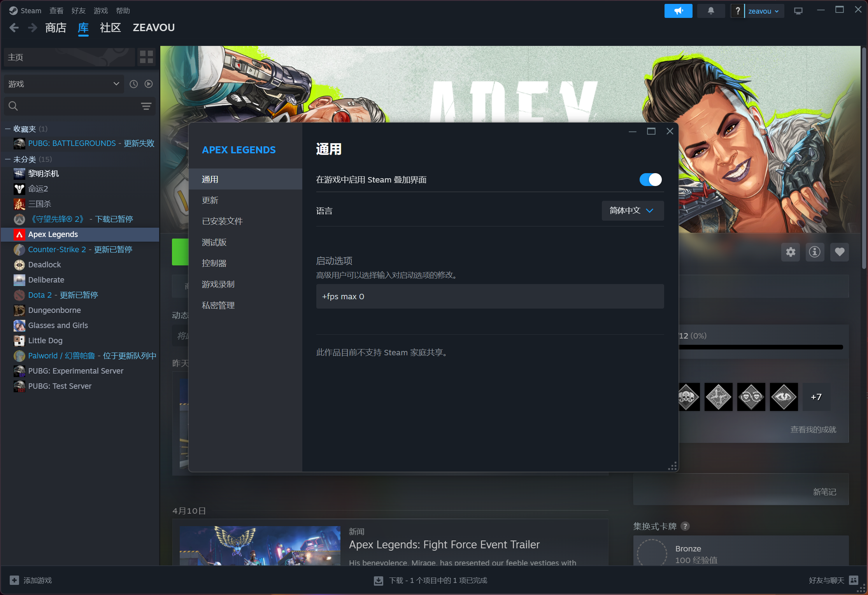Image resolution: width=868 pixels, height=595 pixels.
Task: Click the ready-to-play filter icon
Action: (x=149, y=84)
